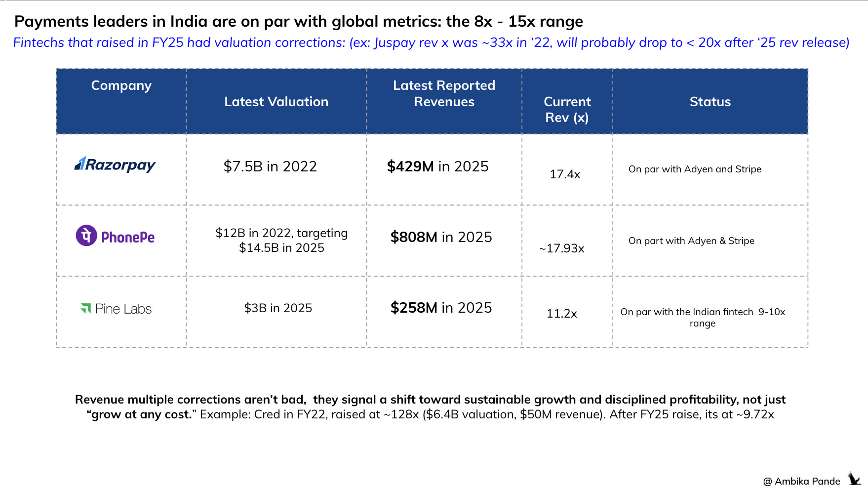Viewport: 868px width, 490px height.
Task: Click the "~17.93x" multiple value
Action: click(562, 248)
